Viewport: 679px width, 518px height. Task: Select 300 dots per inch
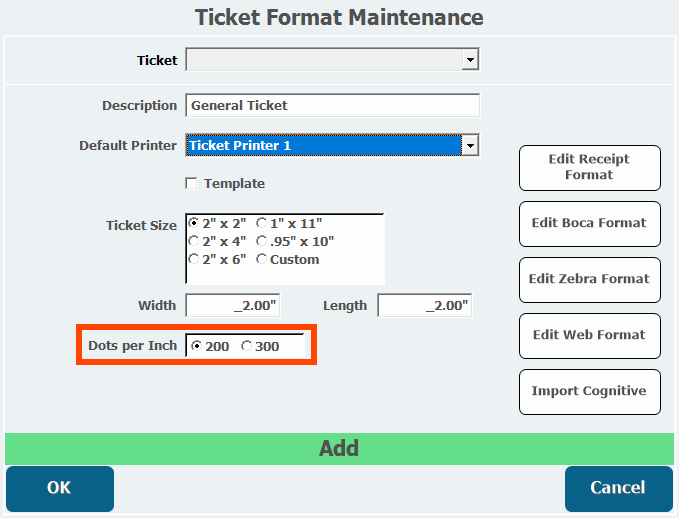point(246,347)
